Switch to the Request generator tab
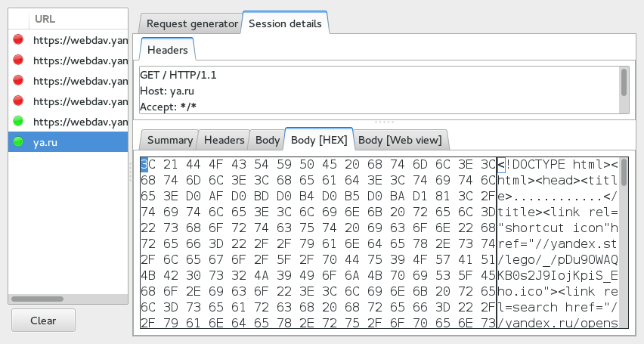 [x=192, y=23]
